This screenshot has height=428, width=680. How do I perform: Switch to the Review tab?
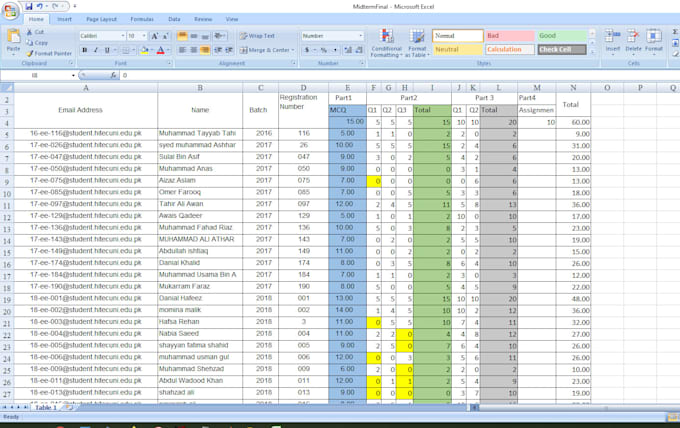(203, 19)
